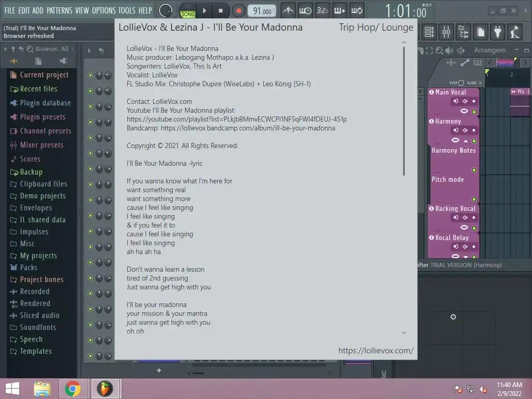
Task: Open https://lollievox.com/ link in info window
Action: coord(376,351)
